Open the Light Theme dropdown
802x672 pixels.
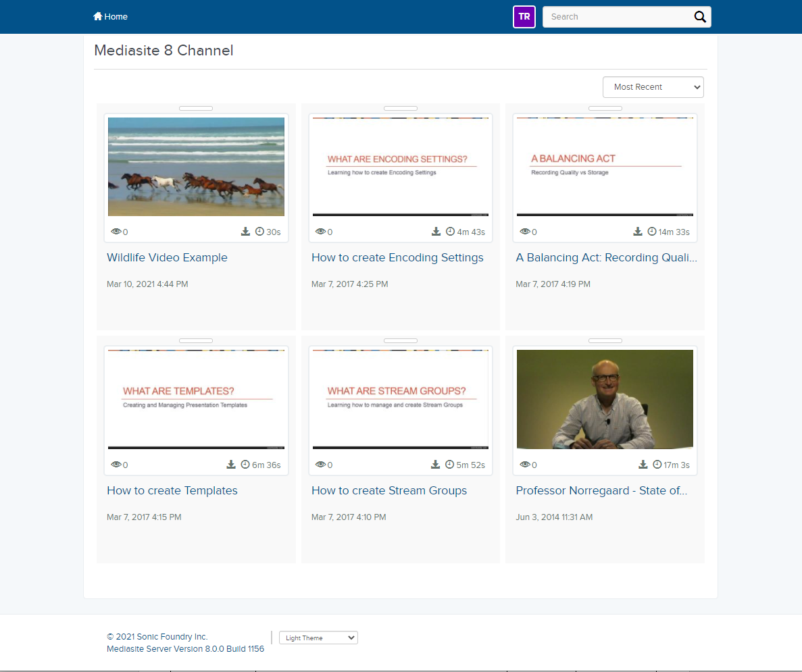[x=318, y=638]
